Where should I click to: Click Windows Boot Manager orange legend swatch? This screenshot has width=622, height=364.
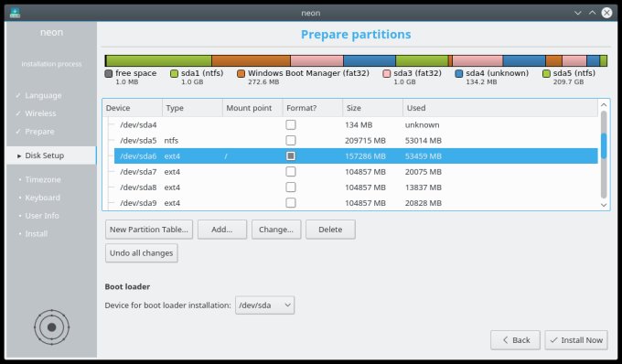click(241, 74)
